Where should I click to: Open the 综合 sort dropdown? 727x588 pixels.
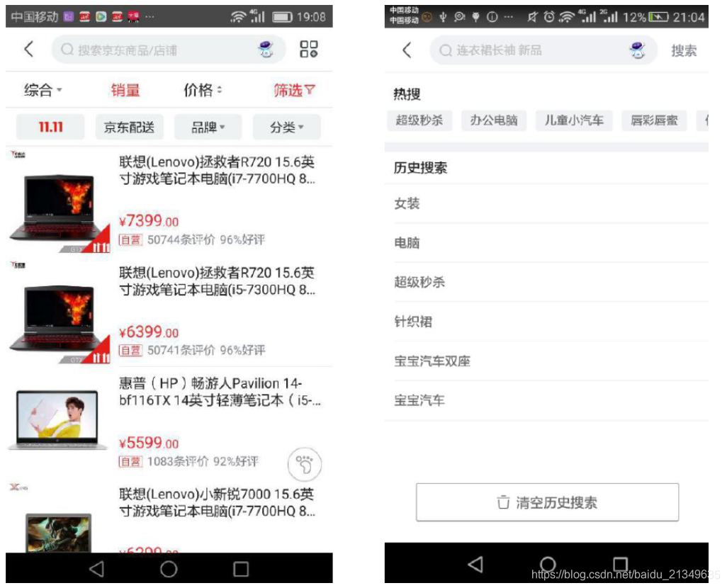pos(43,89)
